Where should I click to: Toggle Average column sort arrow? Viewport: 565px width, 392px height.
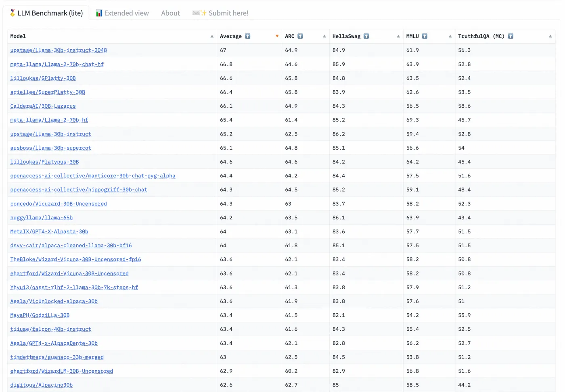click(277, 36)
